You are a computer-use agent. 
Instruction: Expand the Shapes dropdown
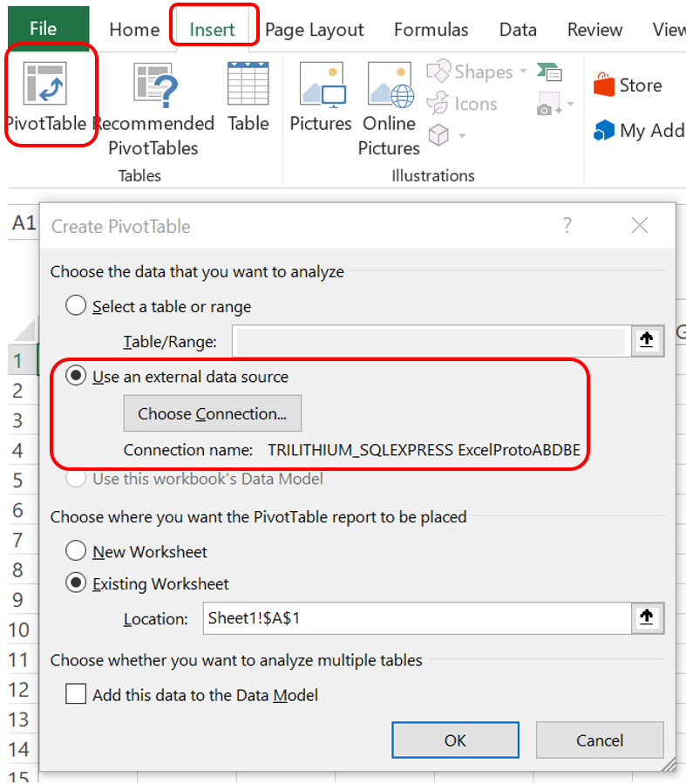523,72
